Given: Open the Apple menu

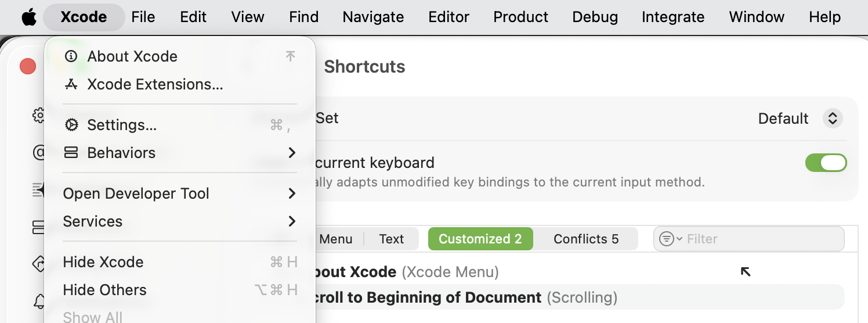Looking at the screenshot, I should tap(29, 17).
